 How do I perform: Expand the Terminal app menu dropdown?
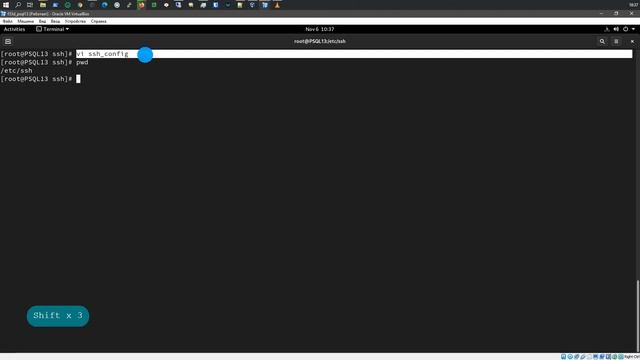point(53,29)
